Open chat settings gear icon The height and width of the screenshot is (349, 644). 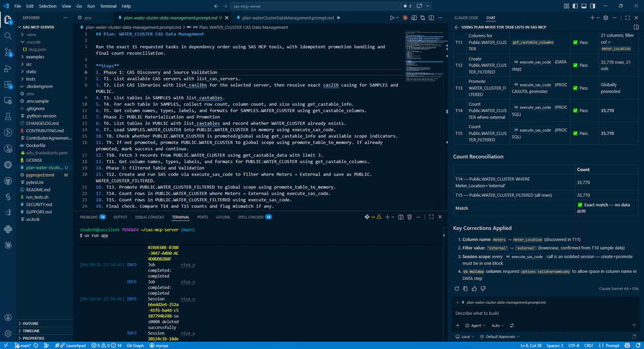(605, 17)
